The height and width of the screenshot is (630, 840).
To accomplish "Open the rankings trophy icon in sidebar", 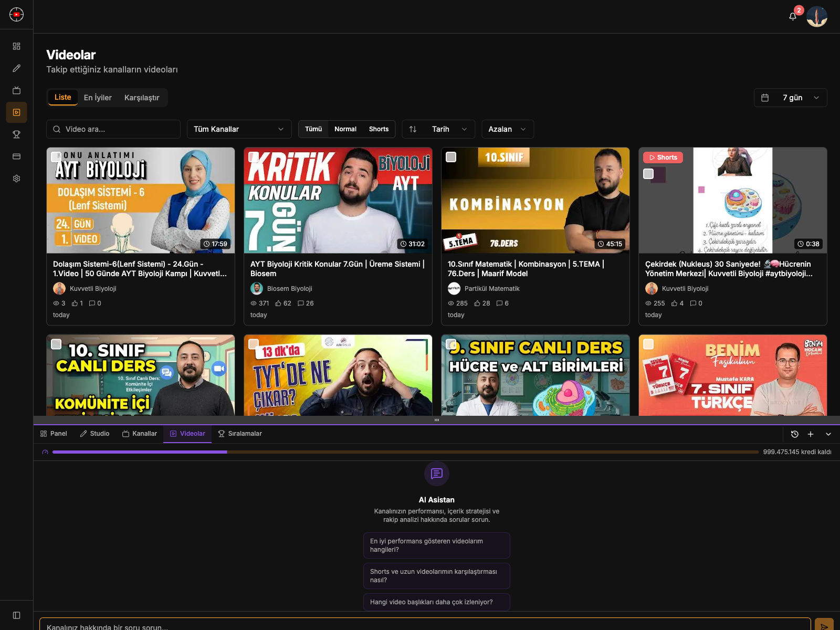I will click(x=16, y=134).
